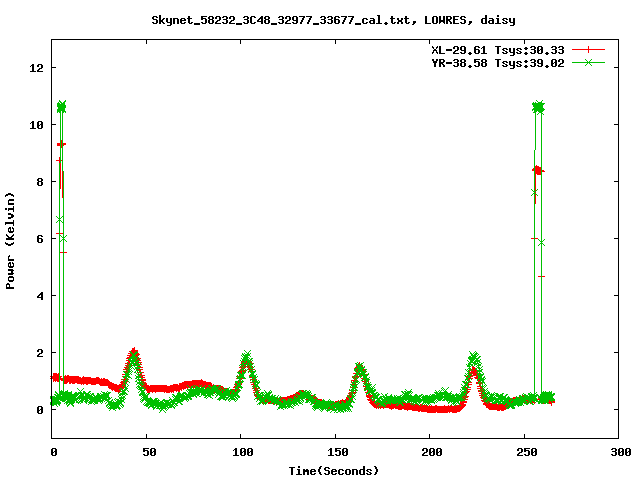
Task: Click the y-axis tick label 8
Action: [x=40, y=182]
